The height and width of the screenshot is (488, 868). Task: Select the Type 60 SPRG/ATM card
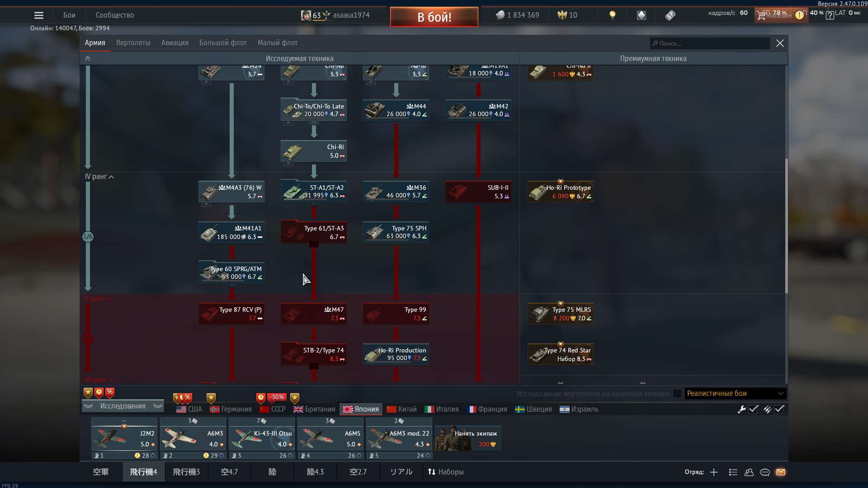pyautogui.click(x=231, y=273)
